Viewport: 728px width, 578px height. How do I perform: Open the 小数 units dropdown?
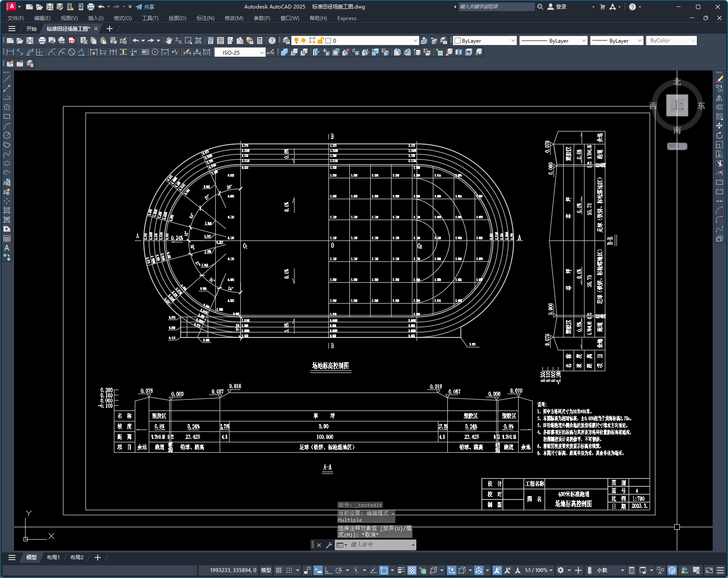610,570
